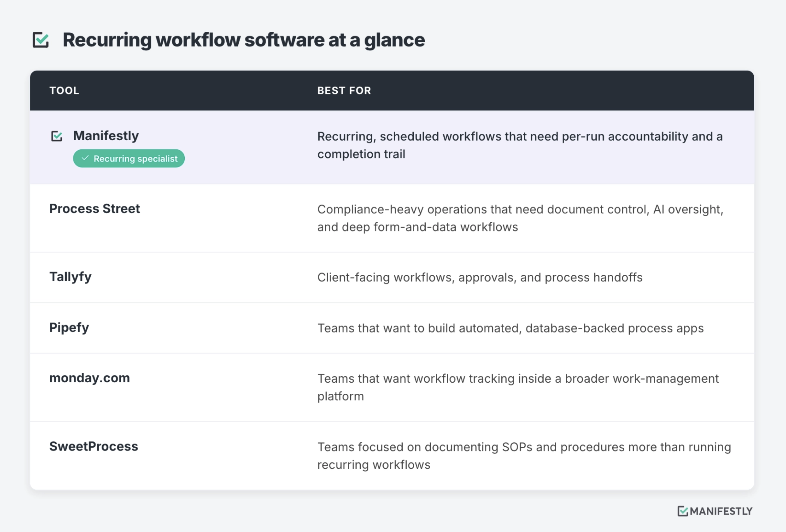Select the Tallyfy tool name
The height and width of the screenshot is (532, 786).
coord(70,277)
